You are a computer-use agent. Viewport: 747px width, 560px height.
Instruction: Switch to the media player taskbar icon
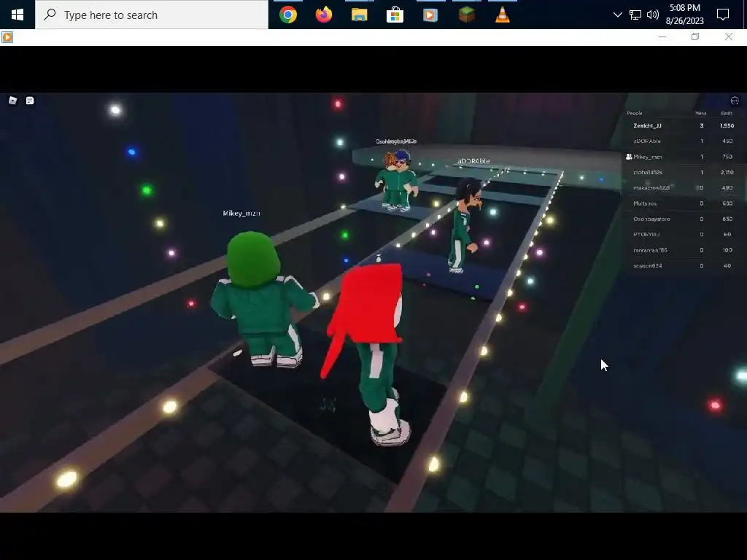430,15
